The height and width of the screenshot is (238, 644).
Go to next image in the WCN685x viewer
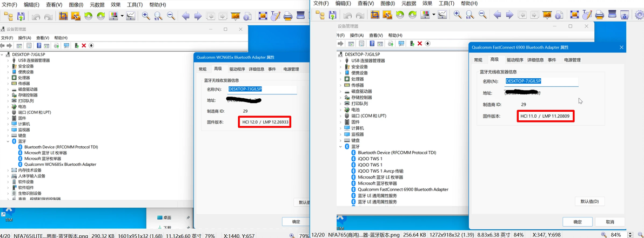click(198, 16)
